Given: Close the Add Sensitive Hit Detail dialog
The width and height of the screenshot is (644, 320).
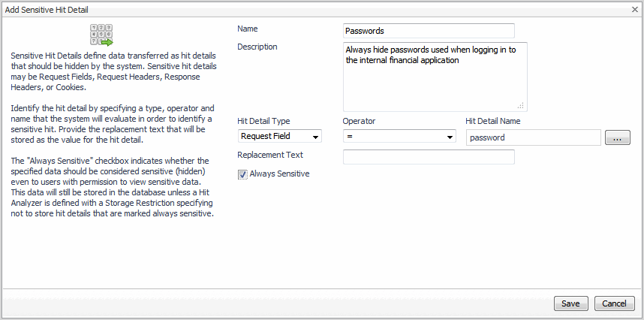Looking at the screenshot, I should click(x=634, y=9).
